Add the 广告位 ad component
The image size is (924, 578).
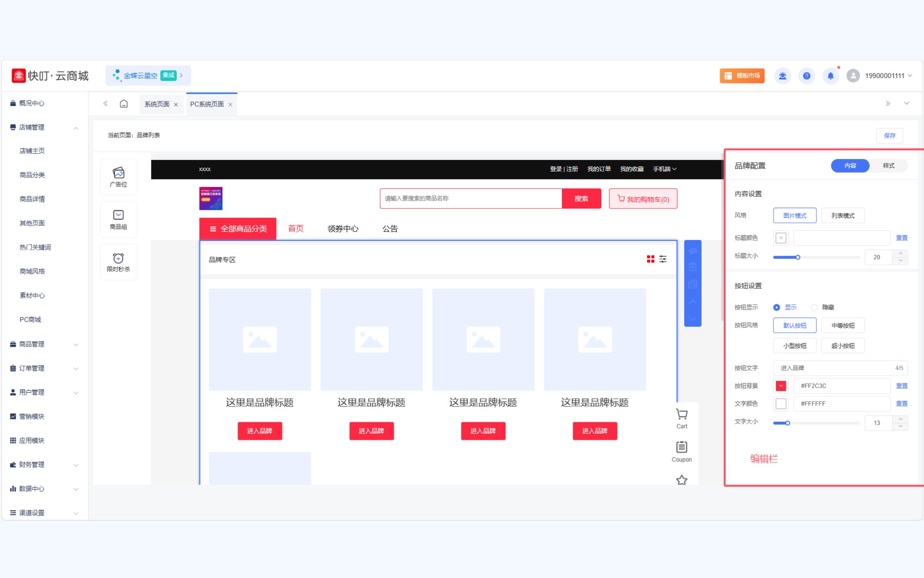(118, 177)
